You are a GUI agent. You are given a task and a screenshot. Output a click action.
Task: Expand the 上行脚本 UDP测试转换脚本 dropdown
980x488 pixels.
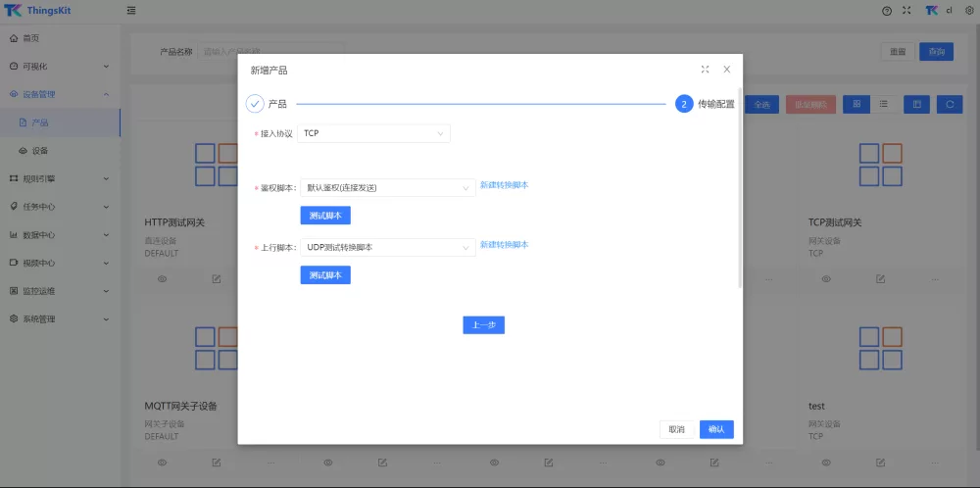(387, 248)
